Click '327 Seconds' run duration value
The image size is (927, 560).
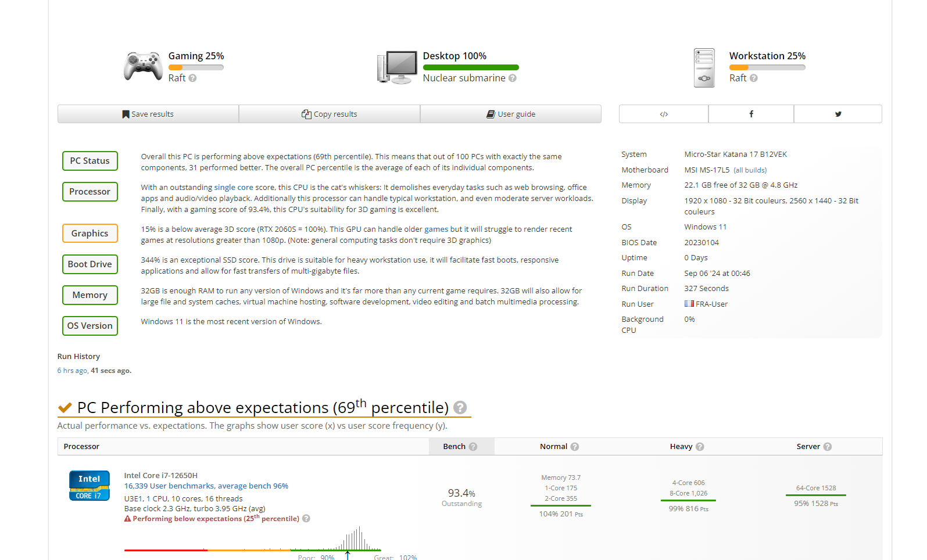tap(706, 289)
